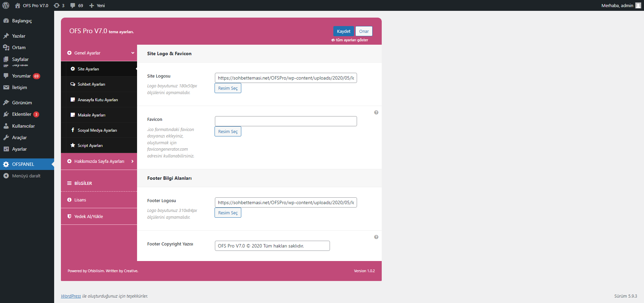
Task: Click the OFSPANEL gear icon
Action: point(6,164)
